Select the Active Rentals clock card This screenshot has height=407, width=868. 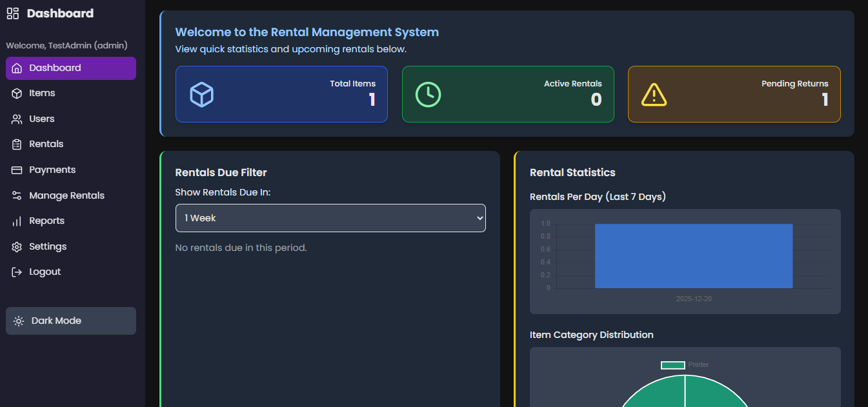[x=508, y=94]
